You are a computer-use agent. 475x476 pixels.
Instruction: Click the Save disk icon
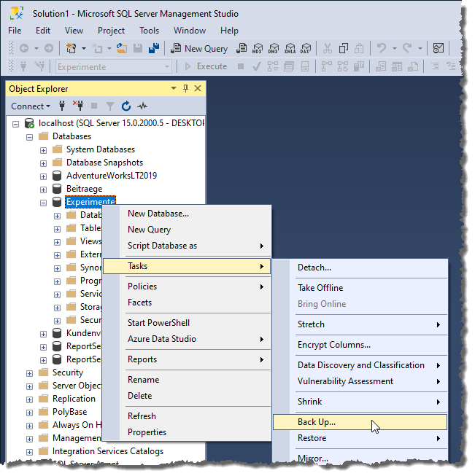pyautogui.click(x=138, y=48)
